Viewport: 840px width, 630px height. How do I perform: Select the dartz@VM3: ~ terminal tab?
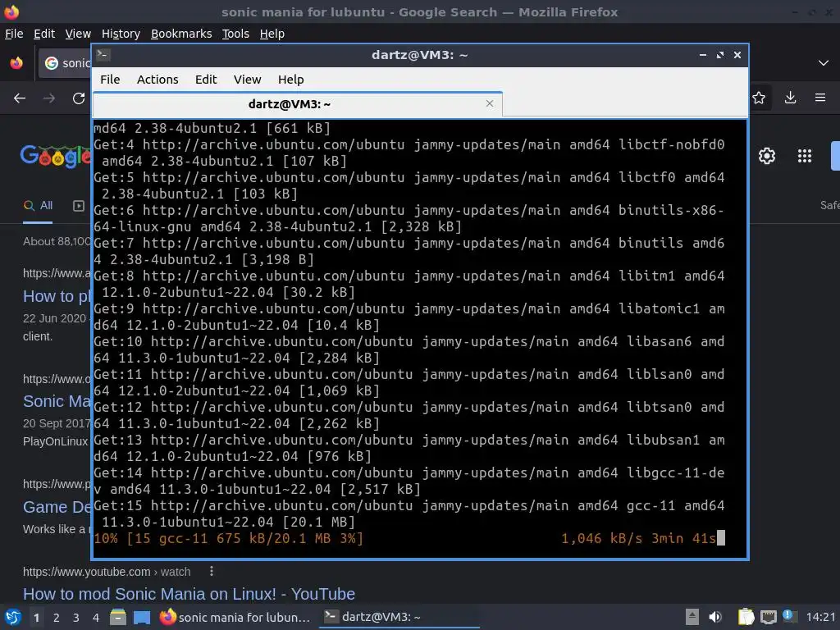(297, 104)
